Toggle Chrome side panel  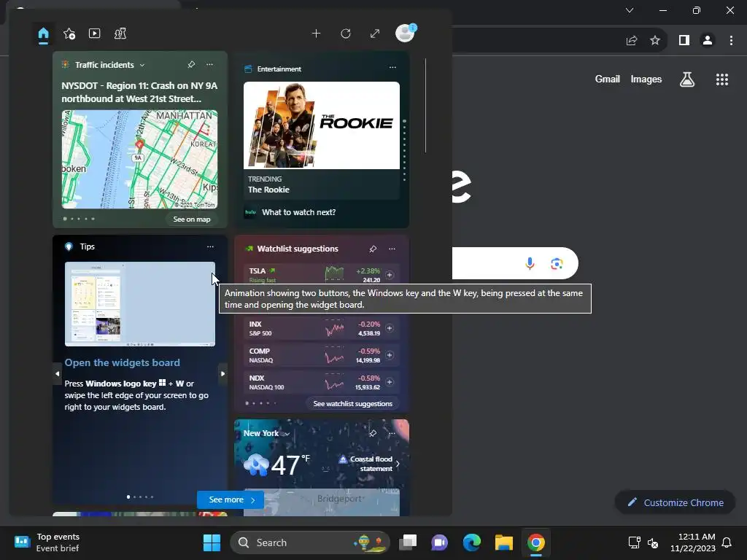(x=684, y=41)
